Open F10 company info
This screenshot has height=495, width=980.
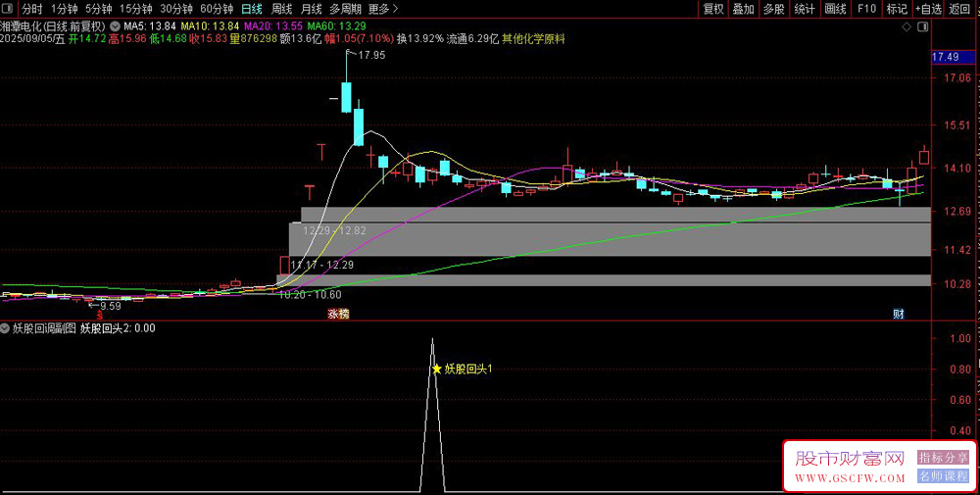[x=866, y=9]
